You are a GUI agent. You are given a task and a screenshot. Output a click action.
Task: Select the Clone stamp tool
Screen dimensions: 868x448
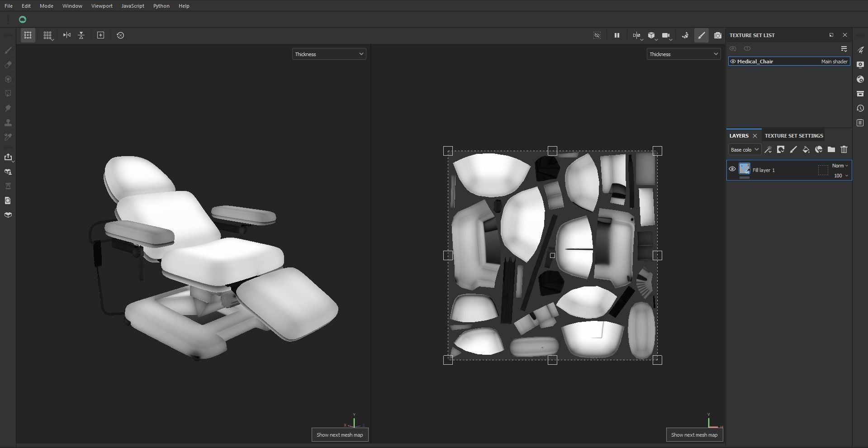click(x=8, y=123)
